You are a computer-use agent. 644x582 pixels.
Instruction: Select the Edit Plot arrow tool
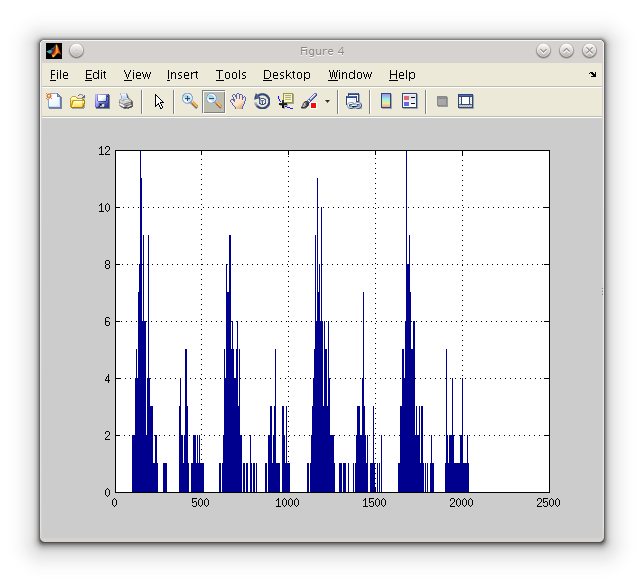158,101
